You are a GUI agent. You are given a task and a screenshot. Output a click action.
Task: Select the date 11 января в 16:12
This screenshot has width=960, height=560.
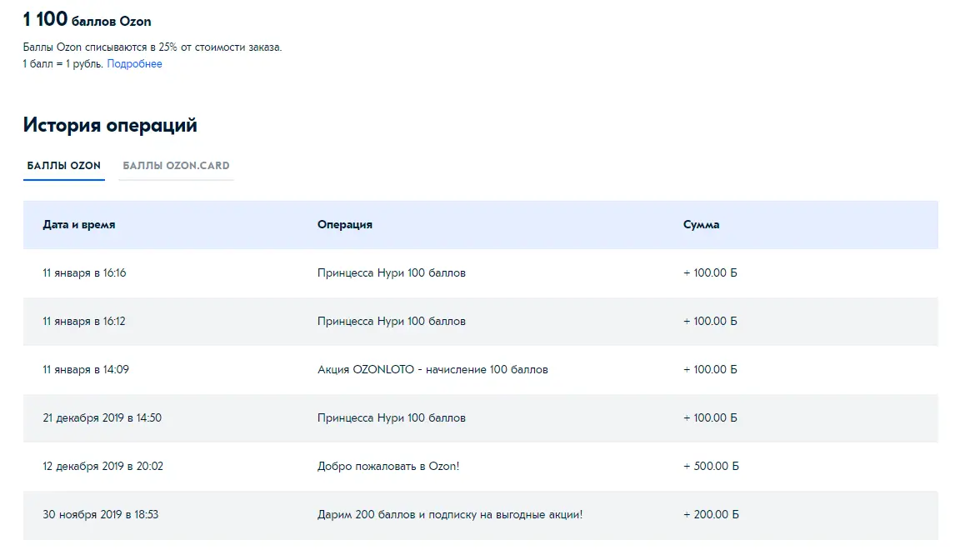coord(84,322)
